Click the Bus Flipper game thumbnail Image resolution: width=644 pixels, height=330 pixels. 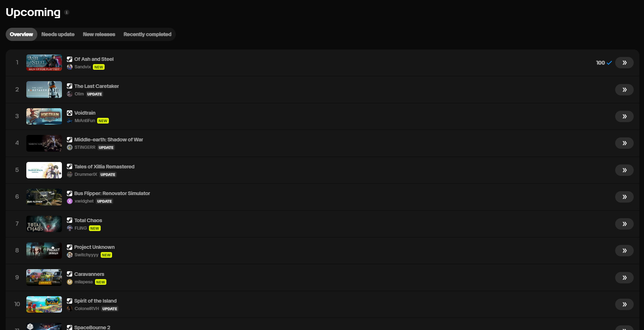pos(44,197)
